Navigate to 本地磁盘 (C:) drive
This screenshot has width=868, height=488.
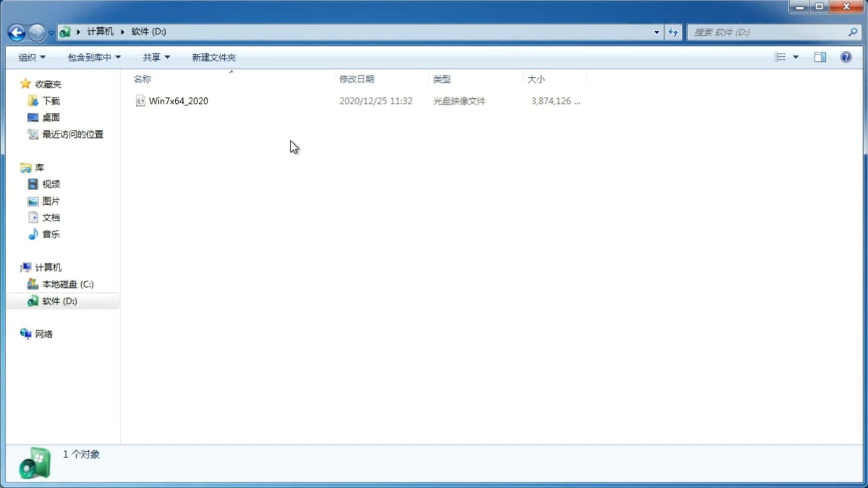coord(67,284)
